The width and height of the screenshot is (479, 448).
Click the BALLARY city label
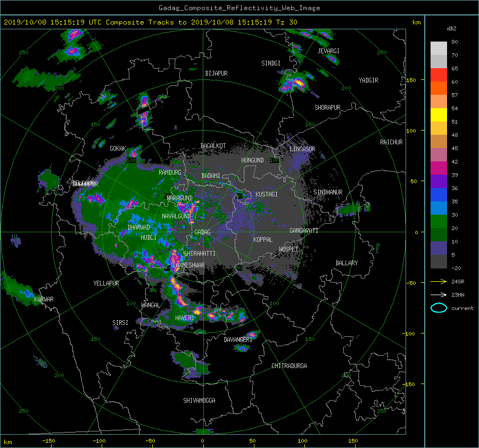tap(346, 263)
